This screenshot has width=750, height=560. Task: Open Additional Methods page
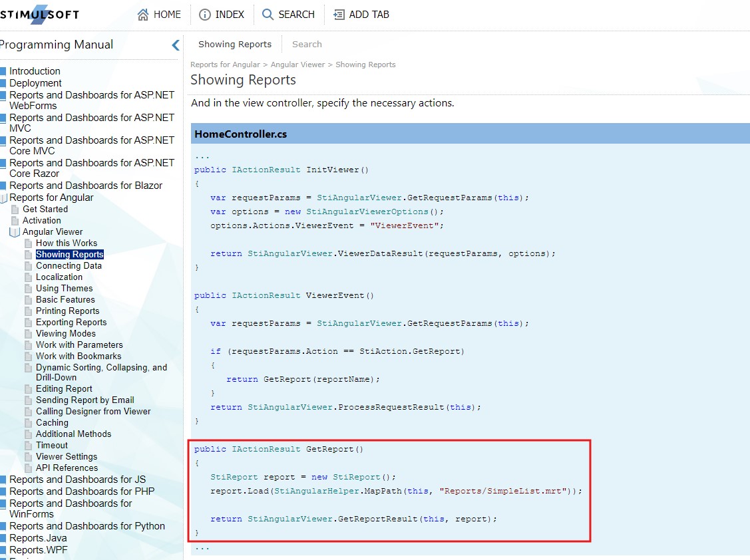[74, 434]
